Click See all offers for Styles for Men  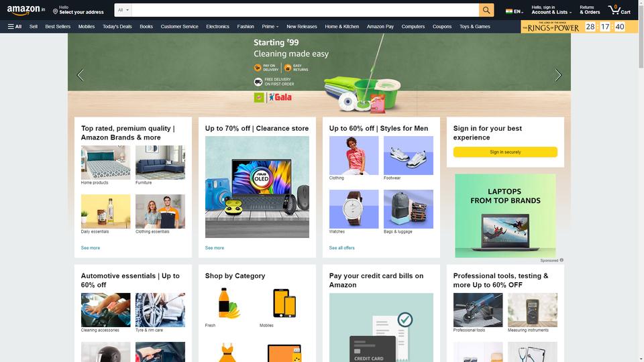341,248
